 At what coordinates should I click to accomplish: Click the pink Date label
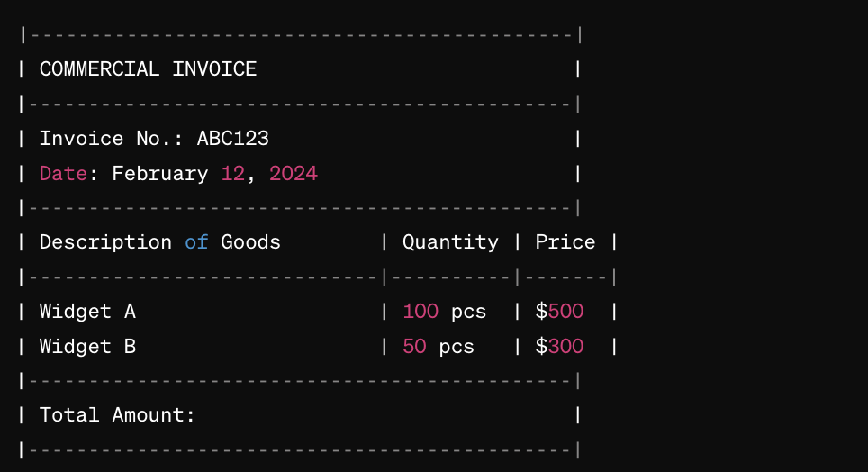(63, 174)
